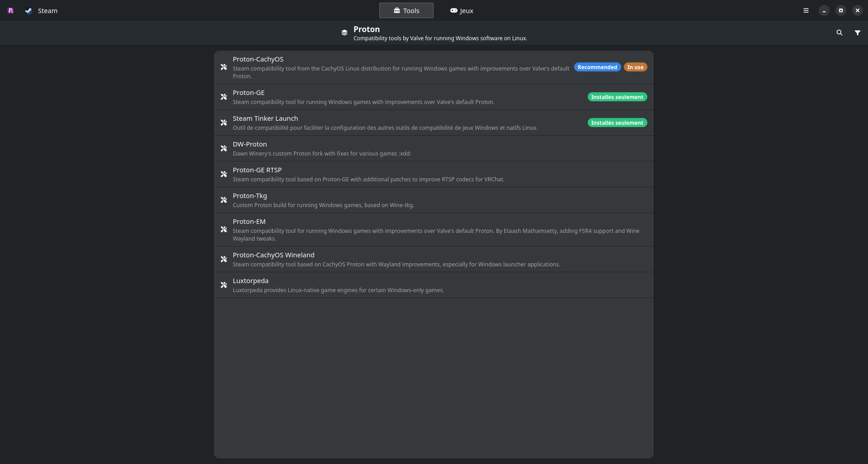This screenshot has height=464, width=868.
Task: Expand the DW-Proton row
Action: pos(434,148)
